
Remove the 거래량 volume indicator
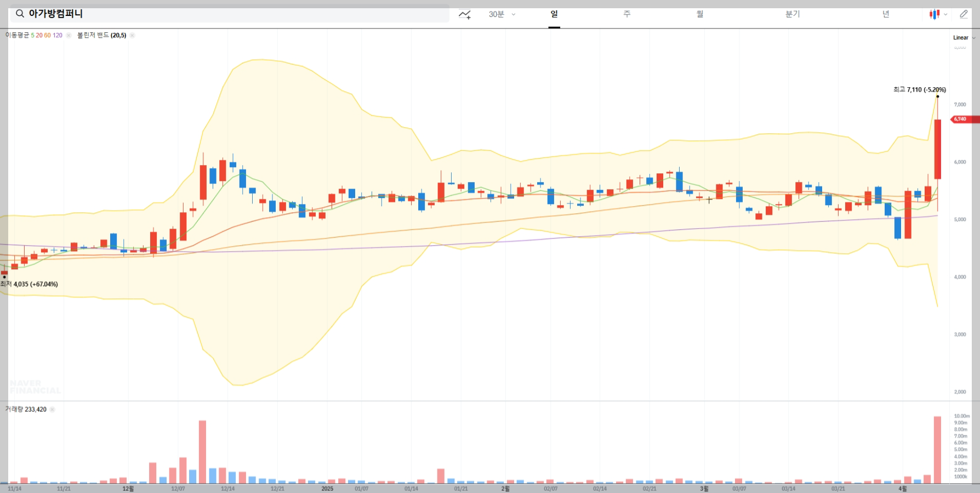[52, 409]
